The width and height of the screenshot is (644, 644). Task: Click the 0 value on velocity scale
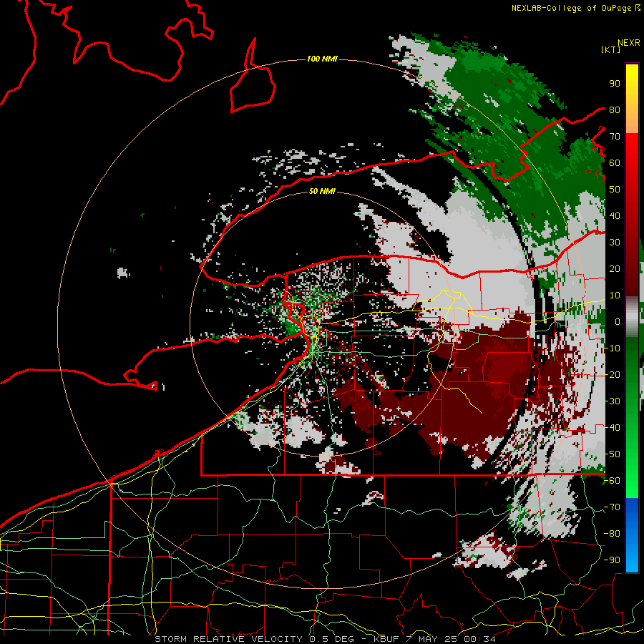point(618,322)
